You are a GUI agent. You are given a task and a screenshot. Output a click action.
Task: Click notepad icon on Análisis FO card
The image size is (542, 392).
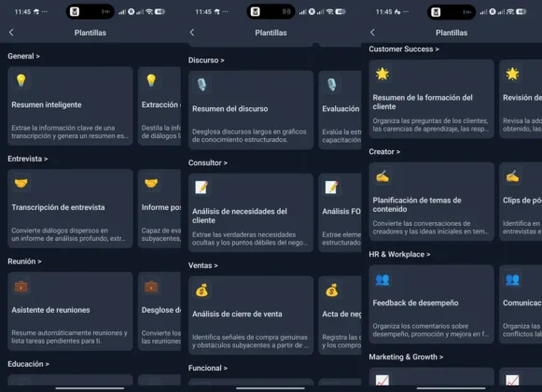click(x=332, y=188)
